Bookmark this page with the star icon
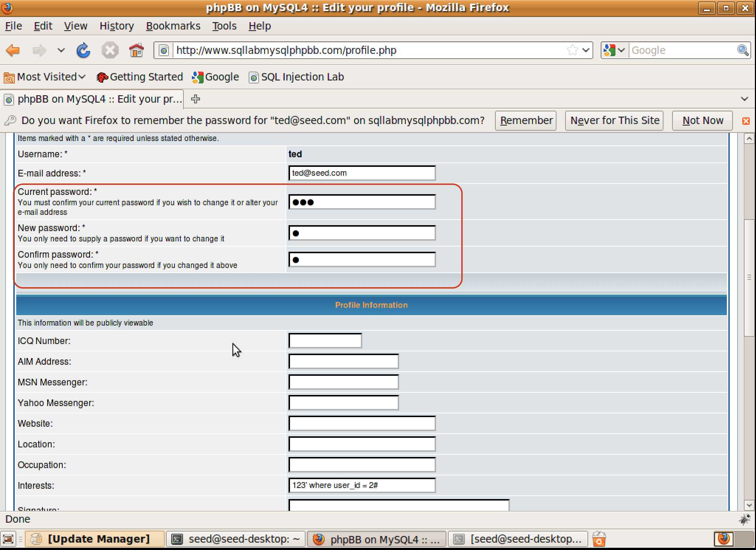 point(572,50)
